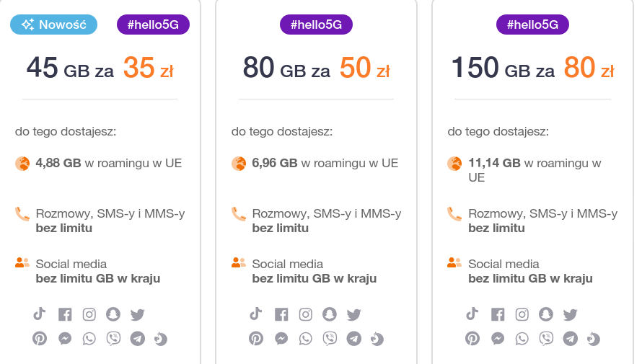Click the phone handset icon in the 80 GB plan

pyautogui.click(x=239, y=214)
